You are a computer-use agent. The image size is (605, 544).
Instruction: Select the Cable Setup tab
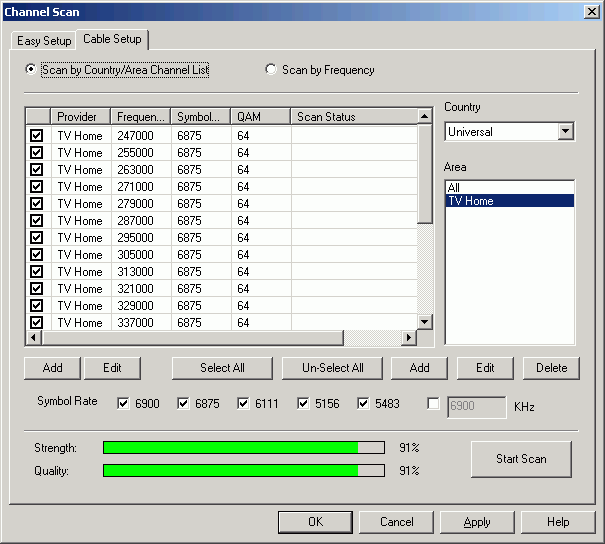[x=114, y=40]
